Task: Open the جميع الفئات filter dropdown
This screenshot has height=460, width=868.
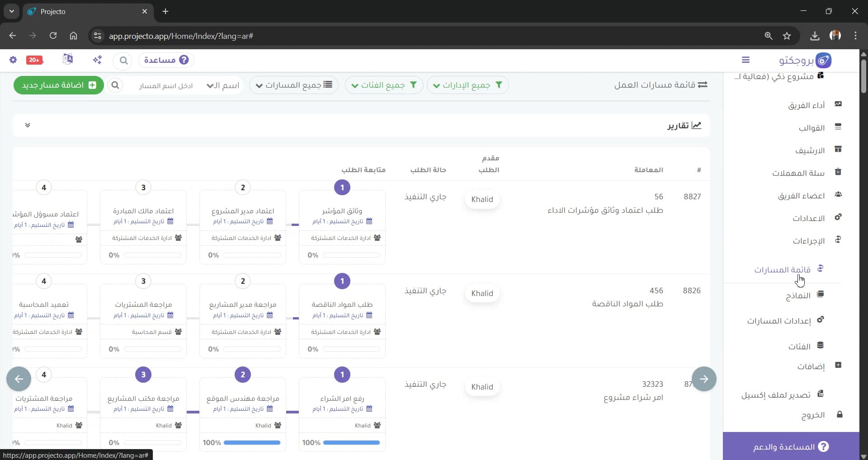Action: 384,85
